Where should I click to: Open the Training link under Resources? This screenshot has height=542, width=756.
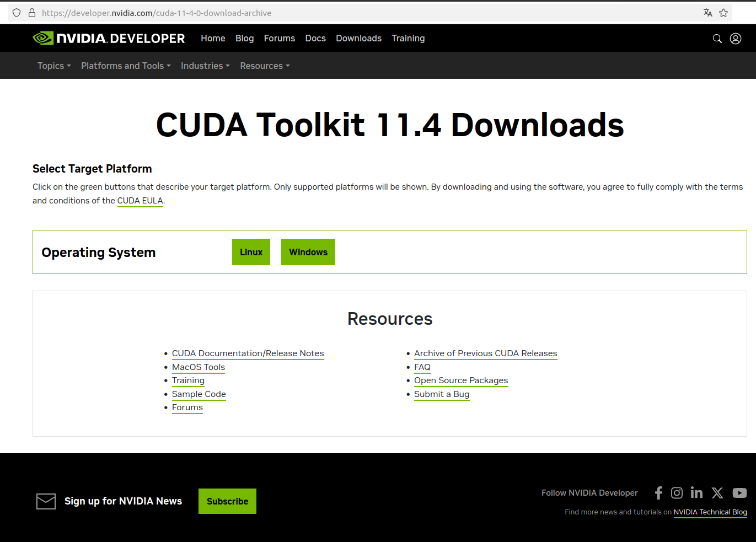click(x=188, y=380)
